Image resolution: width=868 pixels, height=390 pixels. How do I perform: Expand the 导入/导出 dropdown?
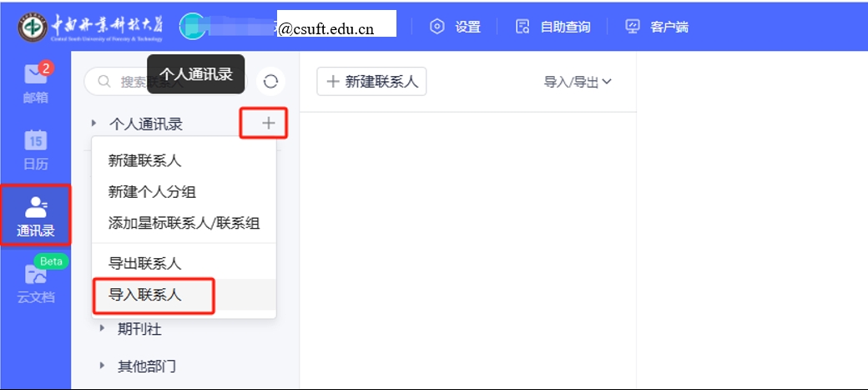[578, 82]
